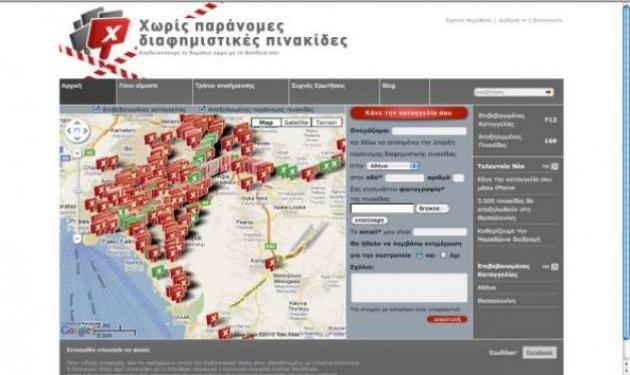Switch map to Satellite view
The width and height of the screenshot is (630, 375).
click(x=296, y=122)
